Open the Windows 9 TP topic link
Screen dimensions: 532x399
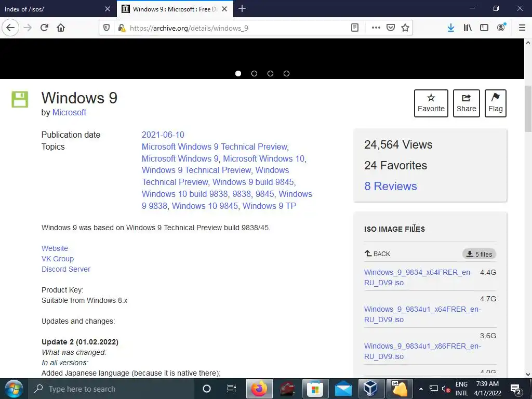(270, 206)
